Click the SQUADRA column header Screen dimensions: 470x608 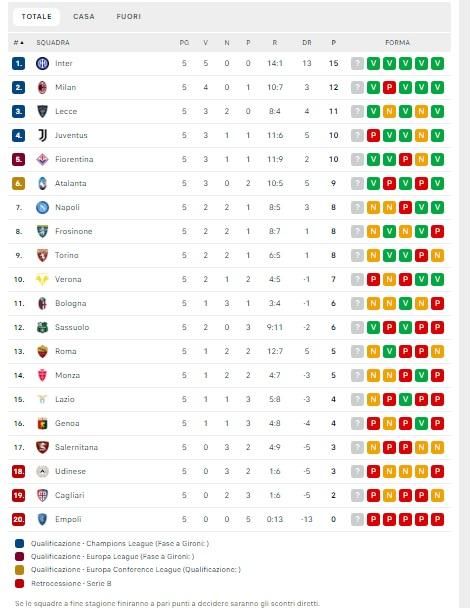point(53,43)
